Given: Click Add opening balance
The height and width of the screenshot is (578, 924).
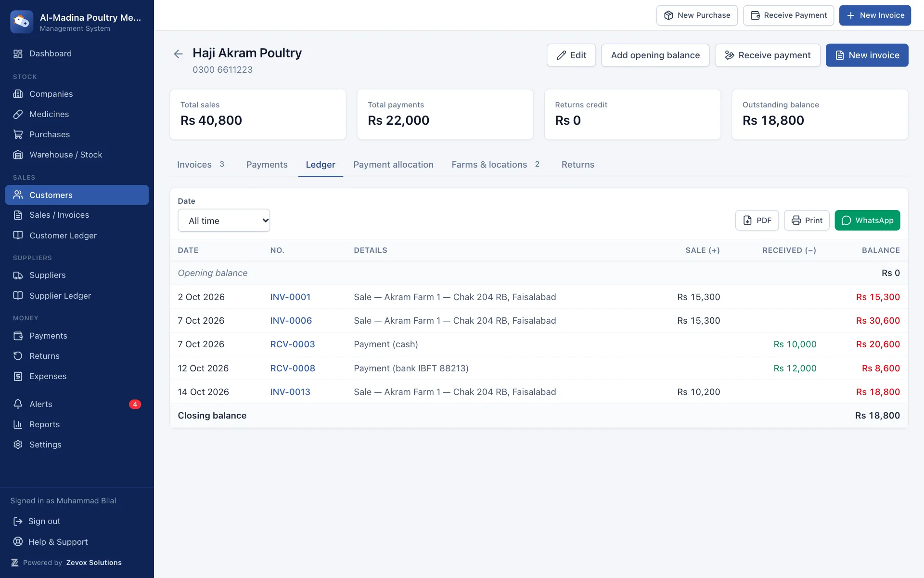Looking at the screenshot, I should pos(655,55).
